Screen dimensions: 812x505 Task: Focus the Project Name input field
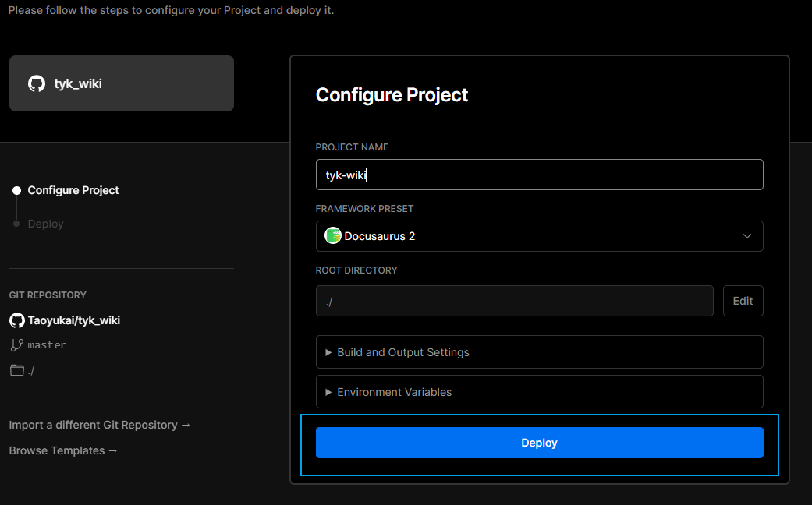[x=539, y=175]
